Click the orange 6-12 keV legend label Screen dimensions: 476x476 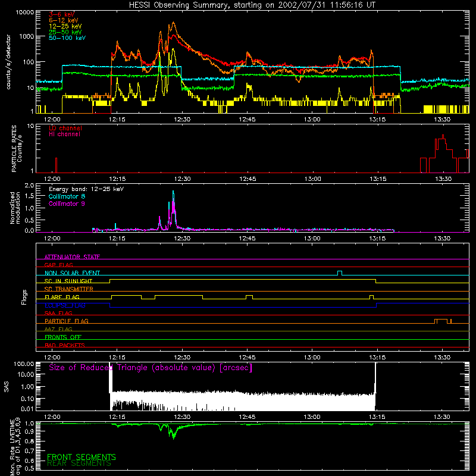pyautogui.click(x=64, y=20)
